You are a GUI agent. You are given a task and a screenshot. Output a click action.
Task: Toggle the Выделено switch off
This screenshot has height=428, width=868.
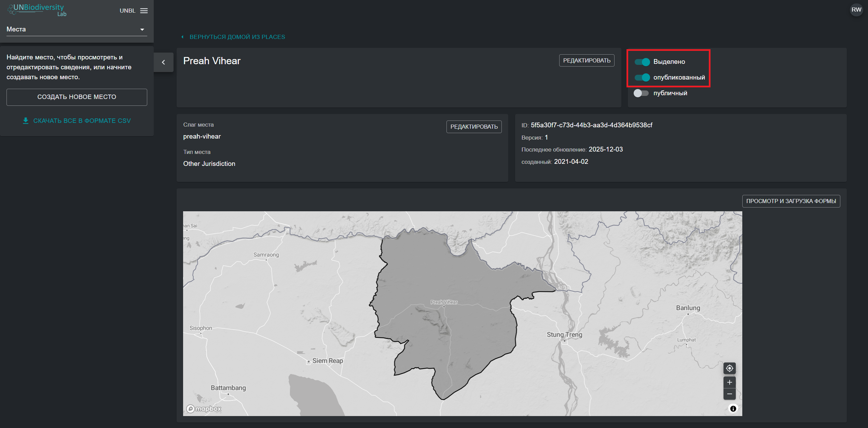click(x=642, y=62)
